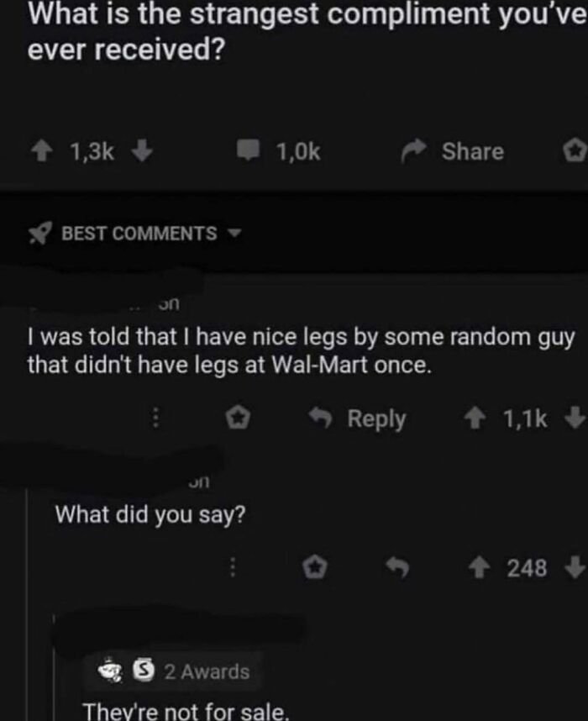Open the 1,0k comments icon
Viewport: 588px width, 721px height.
tap(249, 150)
